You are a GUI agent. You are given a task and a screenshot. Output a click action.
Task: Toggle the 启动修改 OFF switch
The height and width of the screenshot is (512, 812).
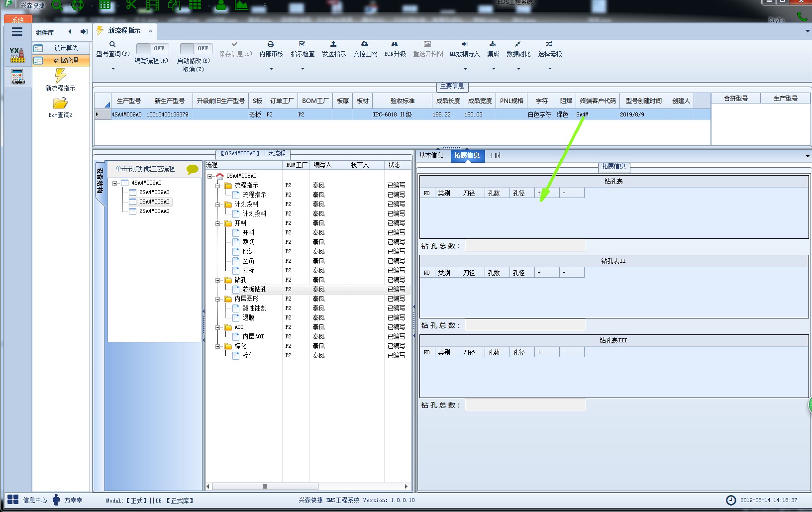click(196, 48)
